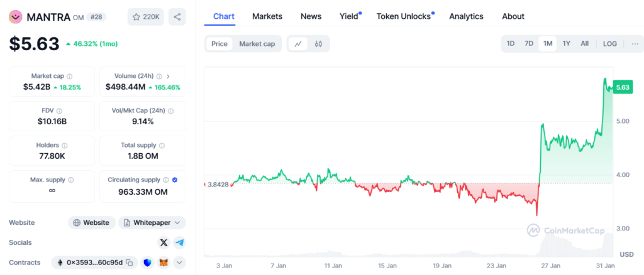
Task: Click the 5.63 current price label on chart
Action: pos(623,87)
